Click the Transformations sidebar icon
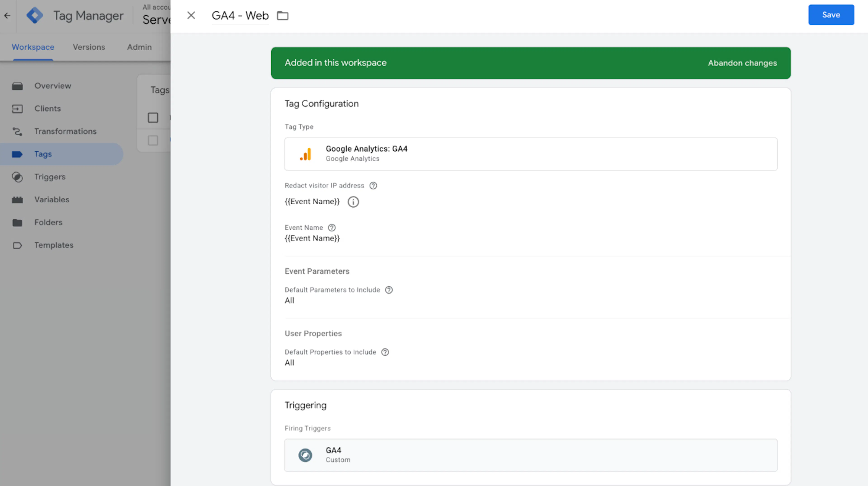The image size is (868, 486). point(17,132)
